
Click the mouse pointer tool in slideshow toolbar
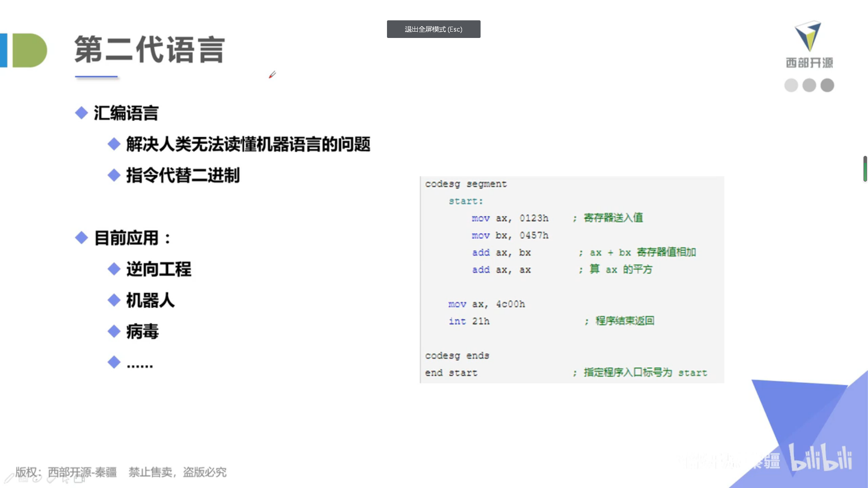[x=66, y=480]
